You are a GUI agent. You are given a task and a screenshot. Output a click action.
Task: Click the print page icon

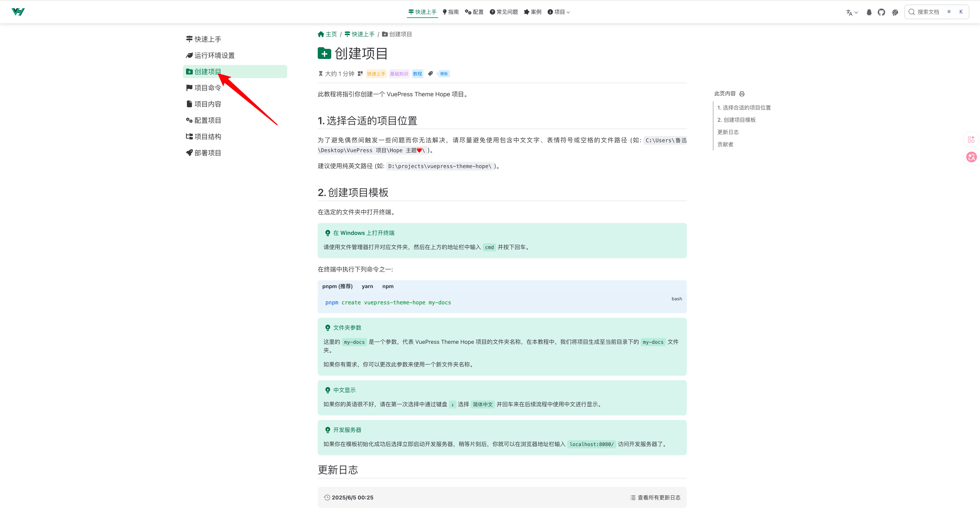pyautogui.click(x=742, y=94)
